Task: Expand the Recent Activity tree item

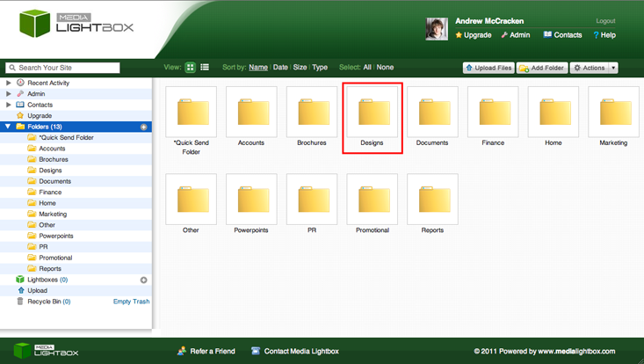Action: coord(9,83)
